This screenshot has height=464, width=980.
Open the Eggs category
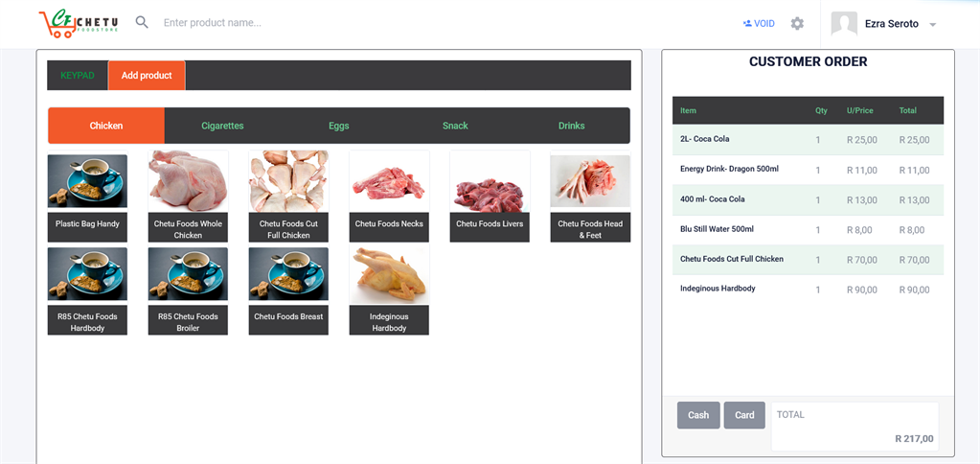click(339, 126)
